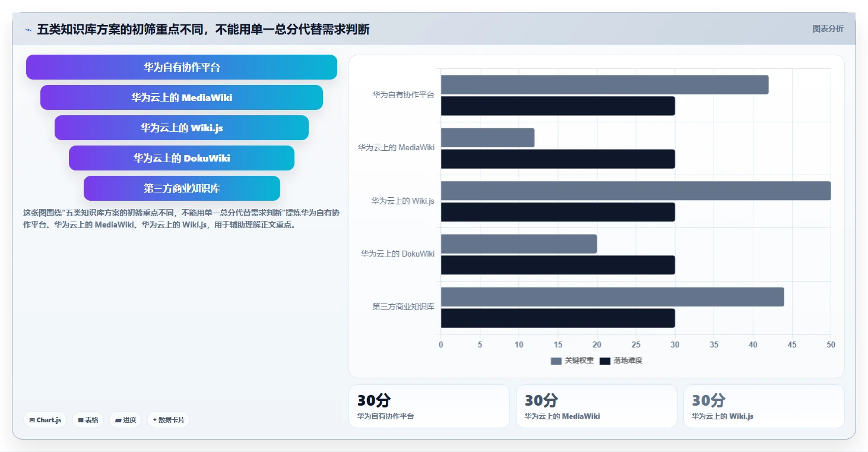Select the 华为云上的 DokuWiki funnel bar
This screenshot has width=868, height=452.
[x=182, y=158]
